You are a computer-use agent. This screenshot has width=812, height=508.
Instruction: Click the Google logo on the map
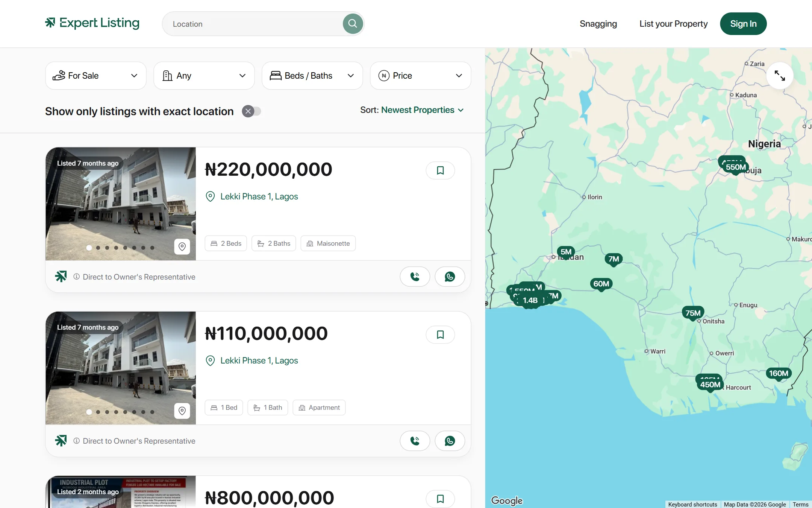507,500
